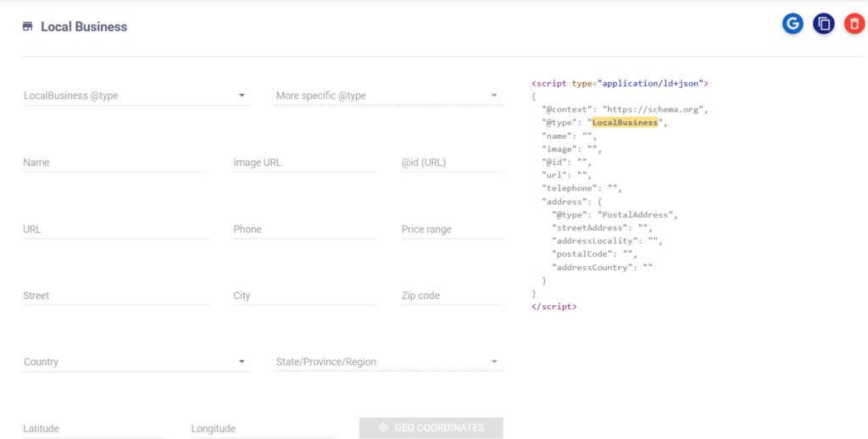The image size is (868, 439).
Task: Click the "PostalAddress" type line
Action: (x=615, y=214)
